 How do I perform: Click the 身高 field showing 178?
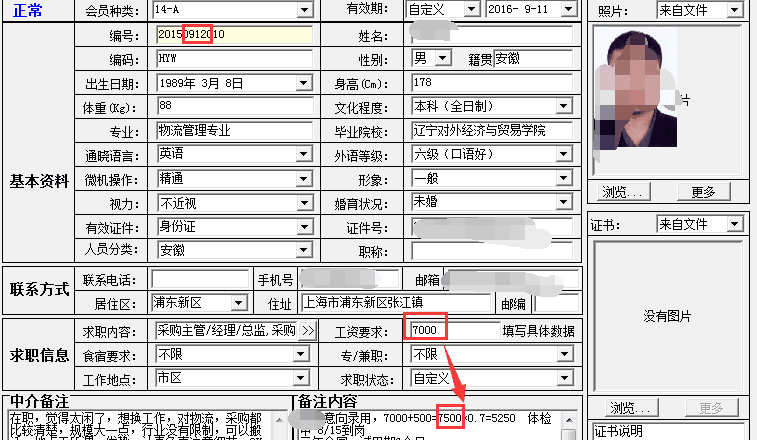click(492, 83)
